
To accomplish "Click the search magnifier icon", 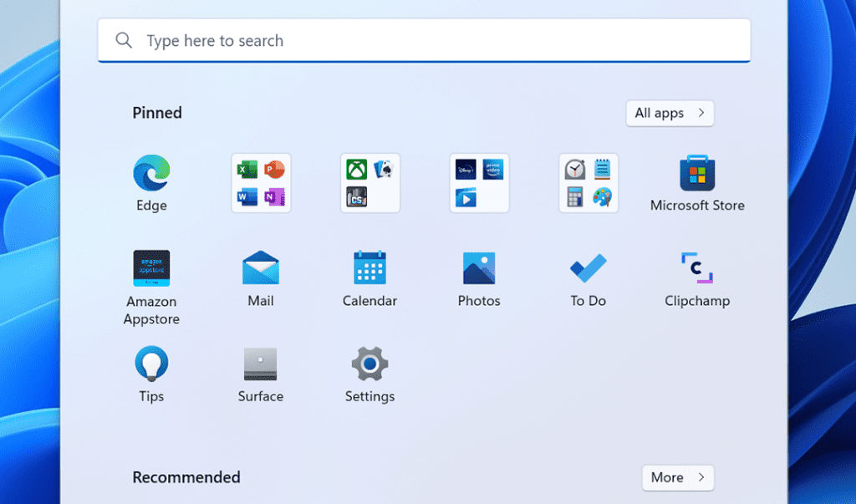I will click(124, 39).
